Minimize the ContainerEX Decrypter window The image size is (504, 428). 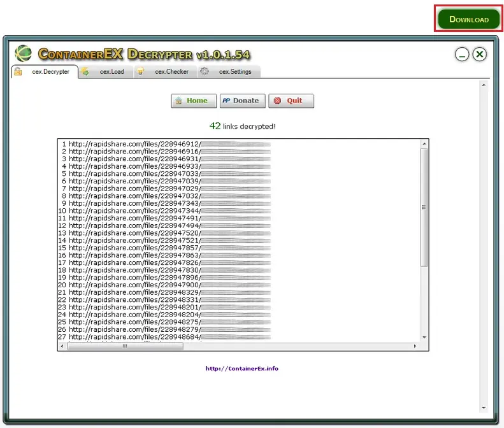pos(462,54)
